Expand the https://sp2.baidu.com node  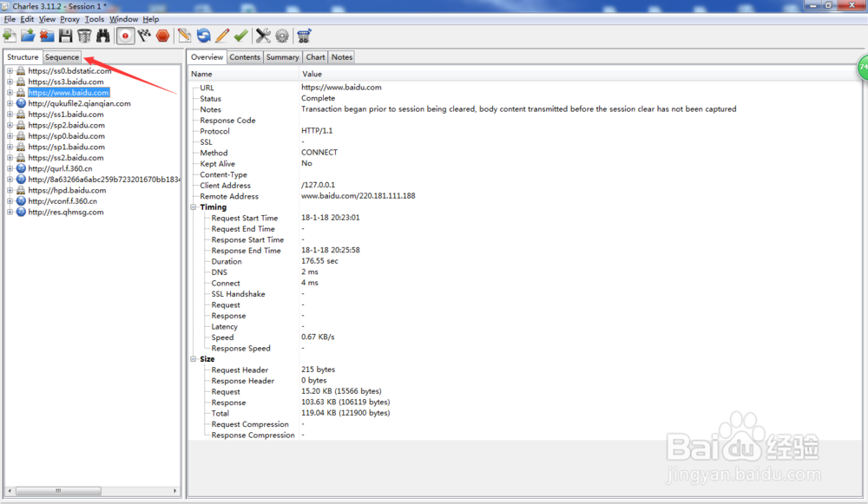(10, 125)
